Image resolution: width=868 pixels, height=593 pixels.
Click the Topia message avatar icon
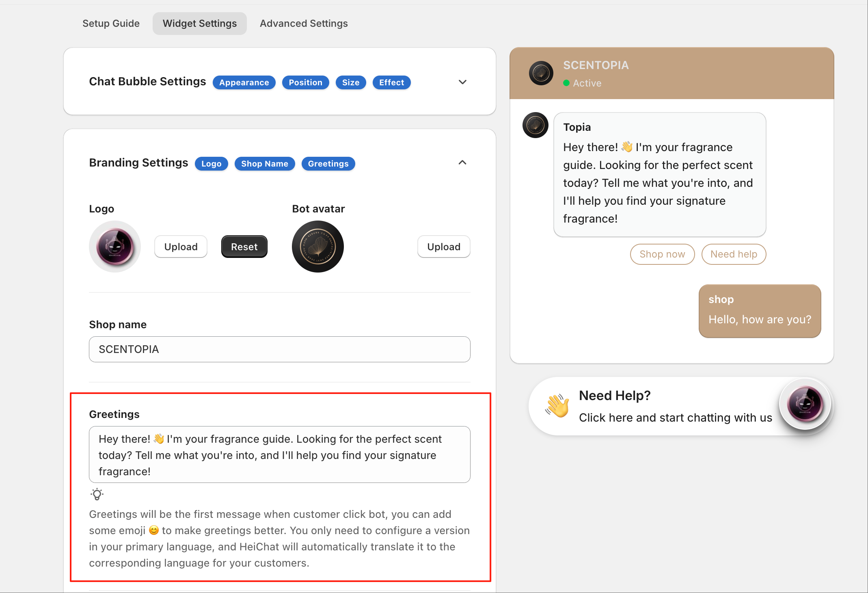coord(535,125)
